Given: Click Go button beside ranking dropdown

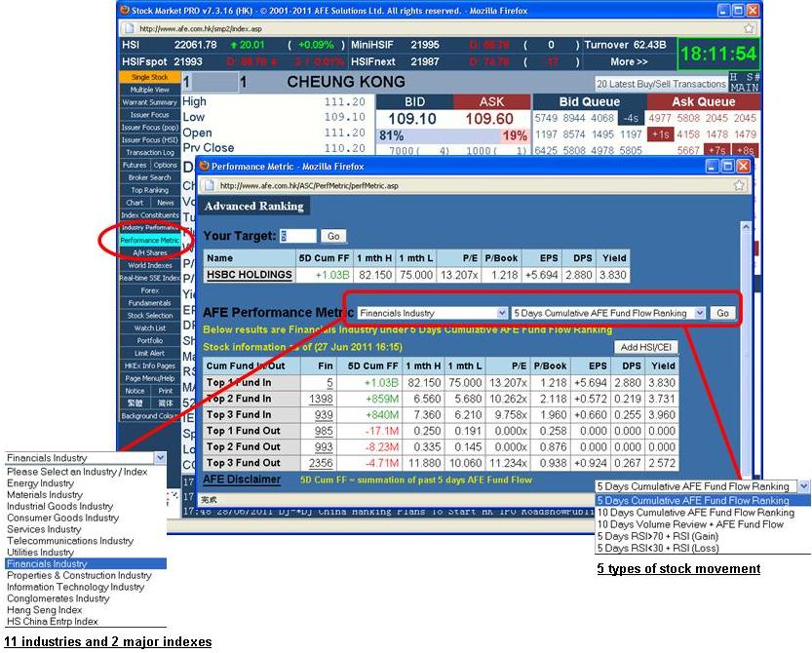Looking at the screenshot, I should pos(722,313).
